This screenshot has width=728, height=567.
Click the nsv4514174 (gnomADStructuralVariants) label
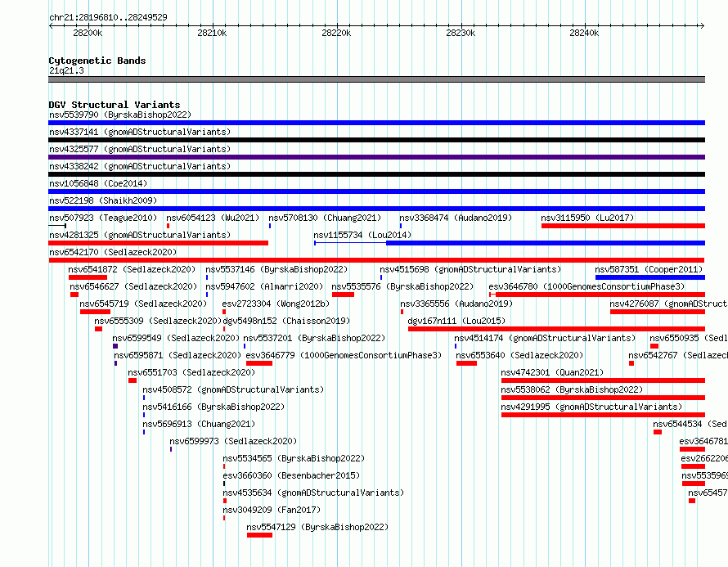(545, 338)
